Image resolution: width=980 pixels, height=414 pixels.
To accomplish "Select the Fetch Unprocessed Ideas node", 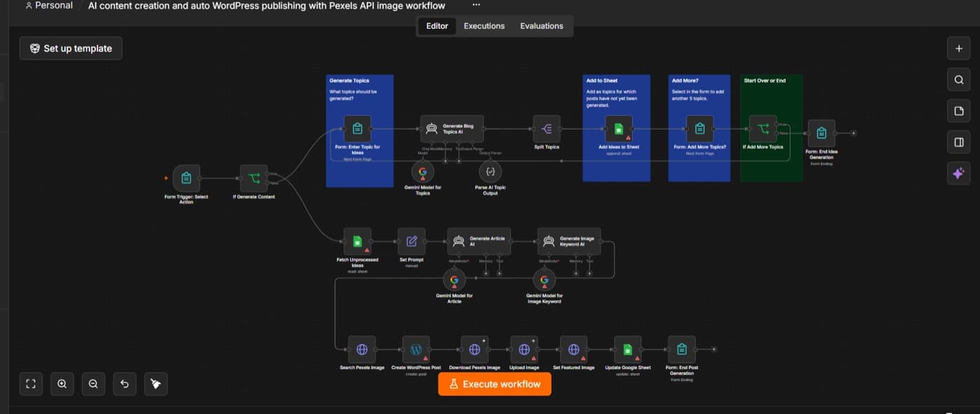I will click(357, 242).
